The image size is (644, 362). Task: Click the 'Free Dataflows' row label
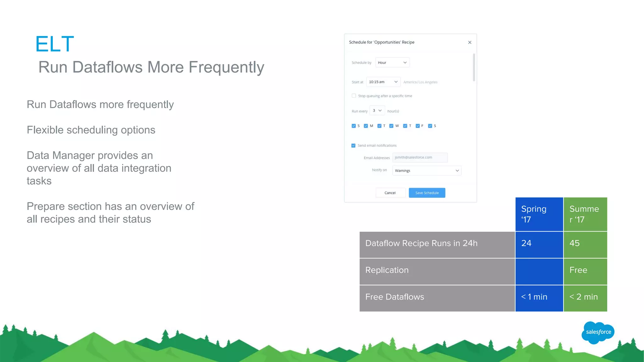click(x=437, y=299)
